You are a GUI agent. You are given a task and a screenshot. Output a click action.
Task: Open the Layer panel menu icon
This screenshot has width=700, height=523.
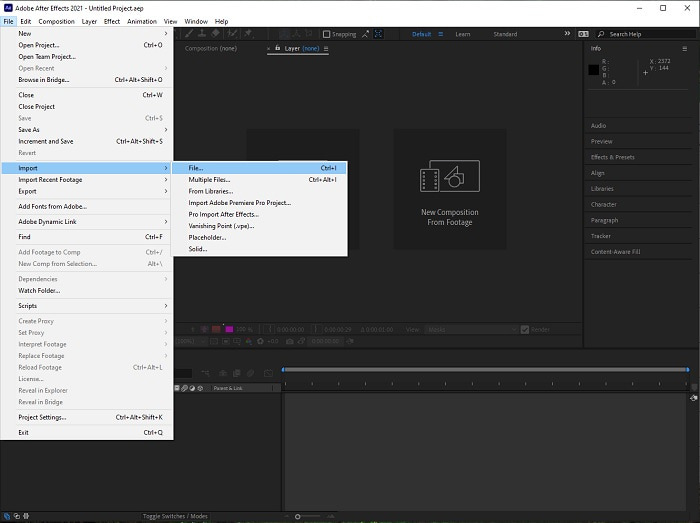coord(324,48)
